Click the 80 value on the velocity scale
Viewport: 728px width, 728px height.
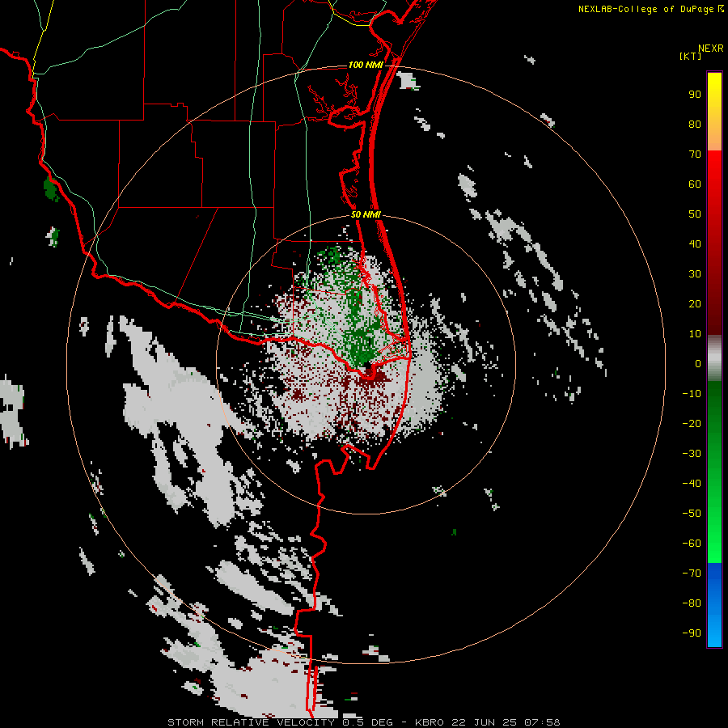pos(695,125)
